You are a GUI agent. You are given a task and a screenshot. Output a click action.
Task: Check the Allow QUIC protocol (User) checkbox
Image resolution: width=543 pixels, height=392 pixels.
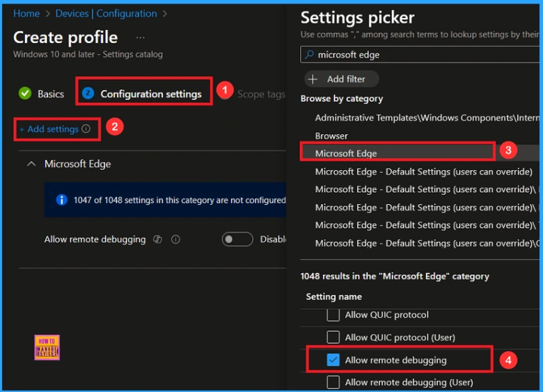click(x=333, y=337)
